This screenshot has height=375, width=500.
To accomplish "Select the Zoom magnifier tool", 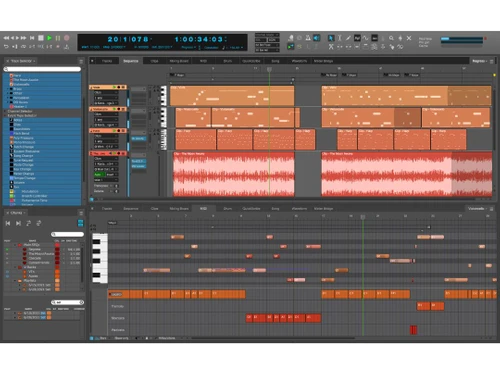I will point(391,38).
